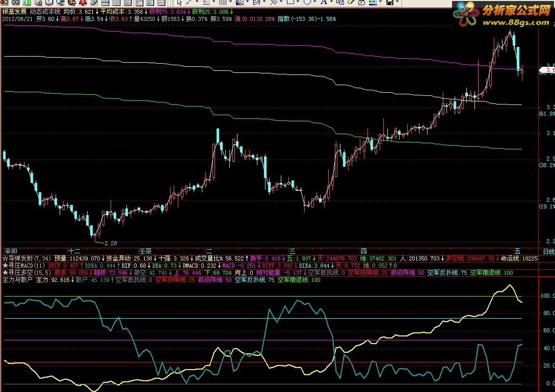Image resolution: width=555 pixels, height=392 pixels.
Task: Click the 平均成本:3.358 value
Action: 121,12
